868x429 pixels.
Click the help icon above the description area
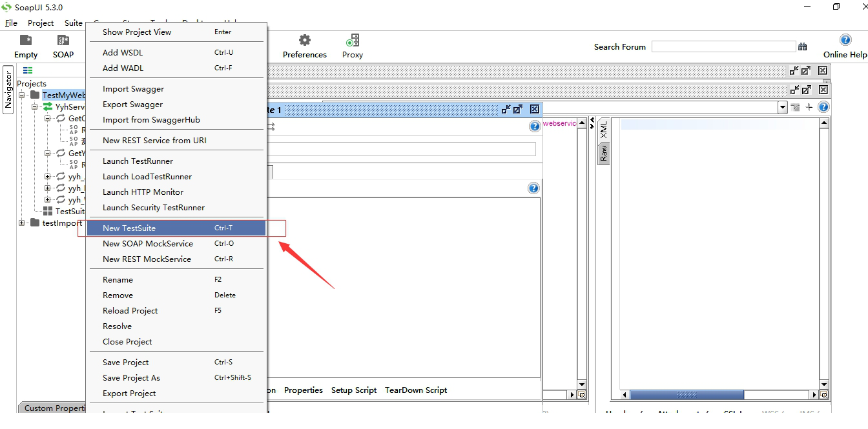pyautogui.click(x=533, y=188)
